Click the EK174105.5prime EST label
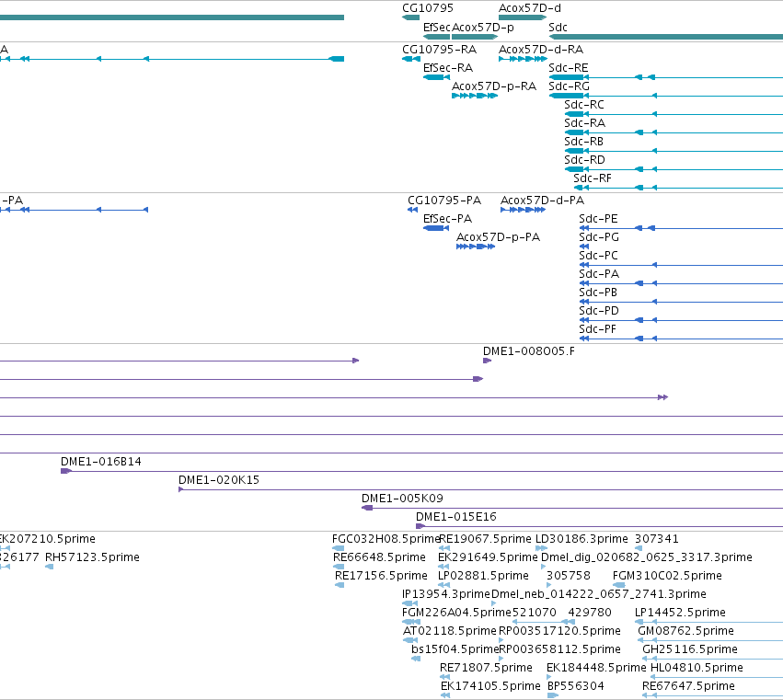 490,687
